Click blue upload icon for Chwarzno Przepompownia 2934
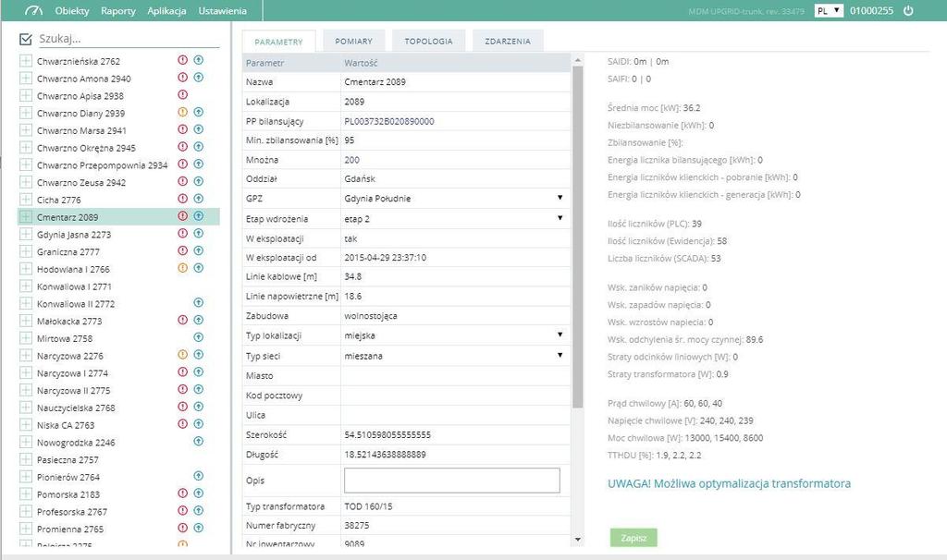This screenshot has height=560, width=947. [x=198, y=164]
